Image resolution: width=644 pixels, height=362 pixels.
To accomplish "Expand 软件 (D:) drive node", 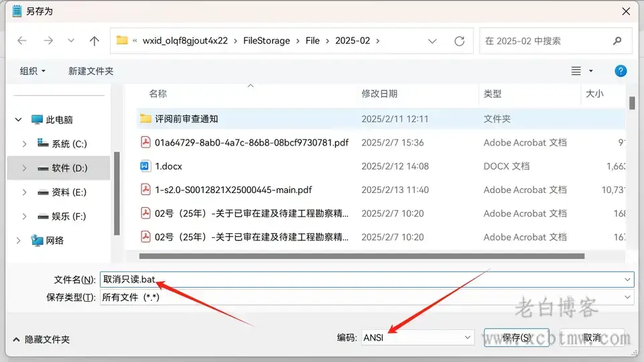I will [x=24, y=168].
